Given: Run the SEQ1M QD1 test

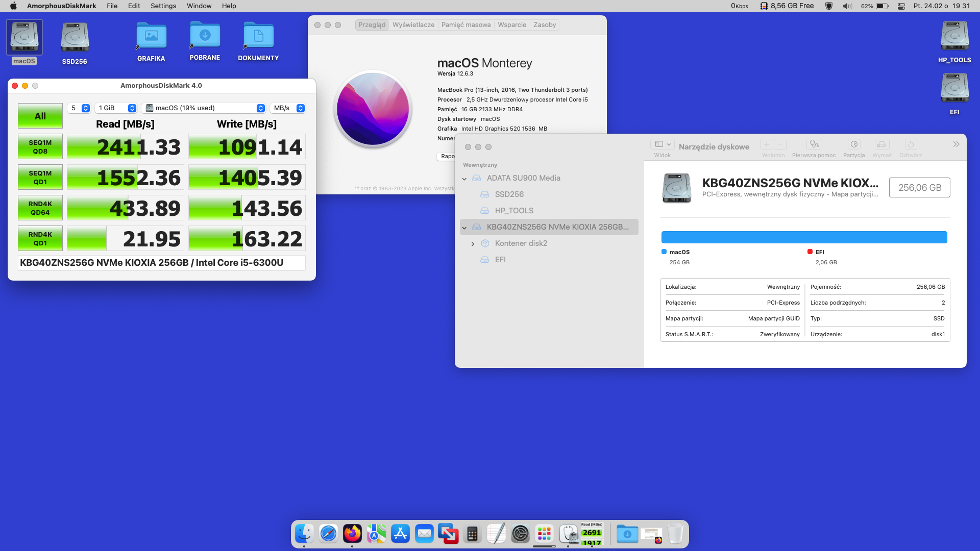Looking at the screenshot, I should (40, 178).
